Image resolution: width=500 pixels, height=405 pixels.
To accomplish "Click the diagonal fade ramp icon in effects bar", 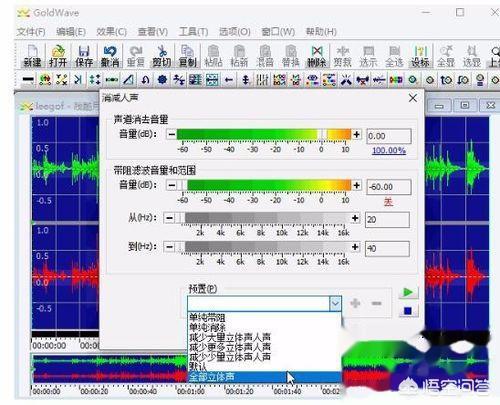I will [x=128, y=80].
